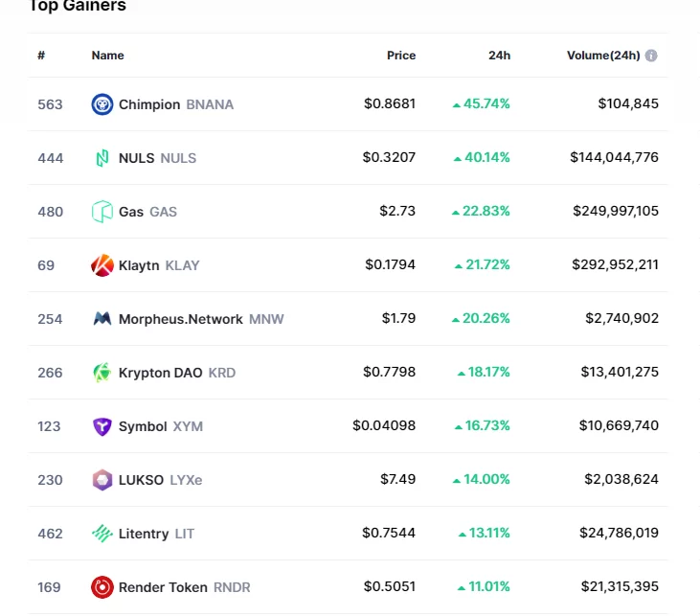Click the Chimpion coin logo icon
The image size is (700, 616).
(x=102, y=104)
